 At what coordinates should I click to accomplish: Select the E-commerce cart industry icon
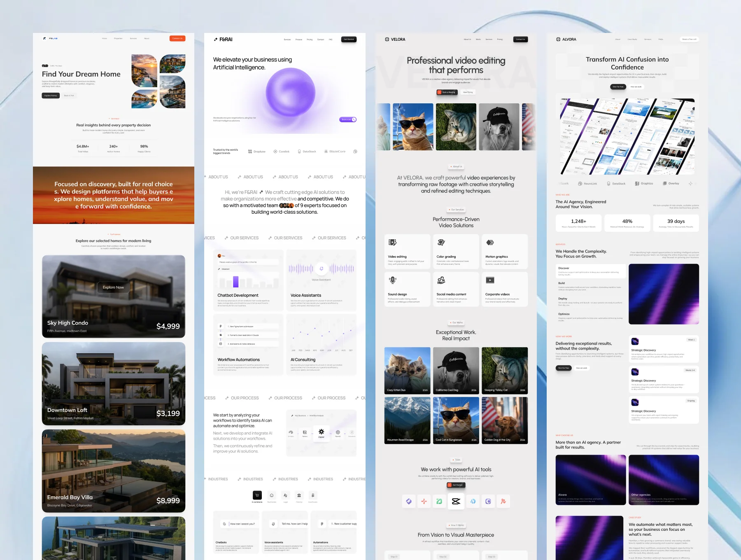point(257,495)
